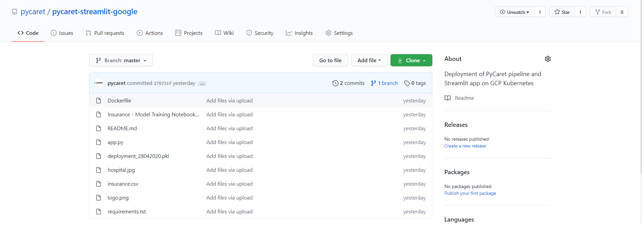Expand the Add file dropdown
This screenshot has width=644, height=231.
pos(369,60)
